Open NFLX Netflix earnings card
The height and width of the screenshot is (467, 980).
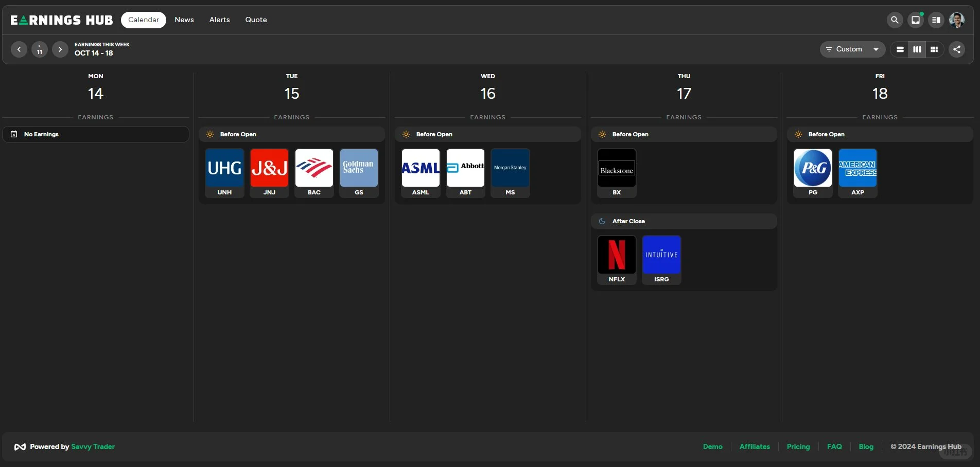[617, 260]
